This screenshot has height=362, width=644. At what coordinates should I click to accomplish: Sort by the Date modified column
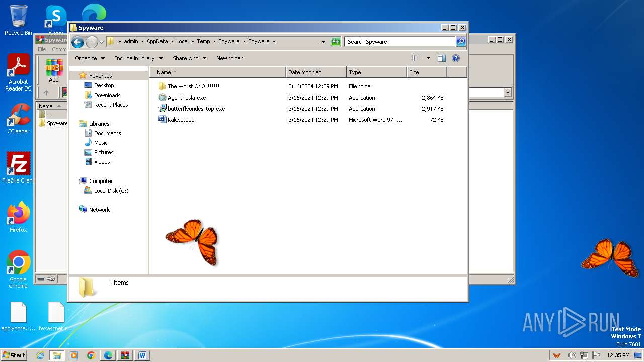(x=316, y=72)
